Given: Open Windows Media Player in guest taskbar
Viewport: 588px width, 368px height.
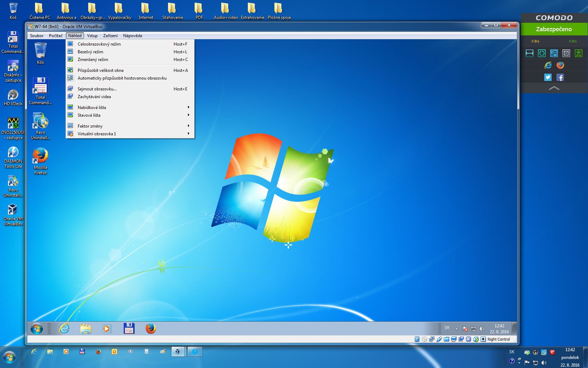Looking at the screenshot, I should click(x=107, y=328).
